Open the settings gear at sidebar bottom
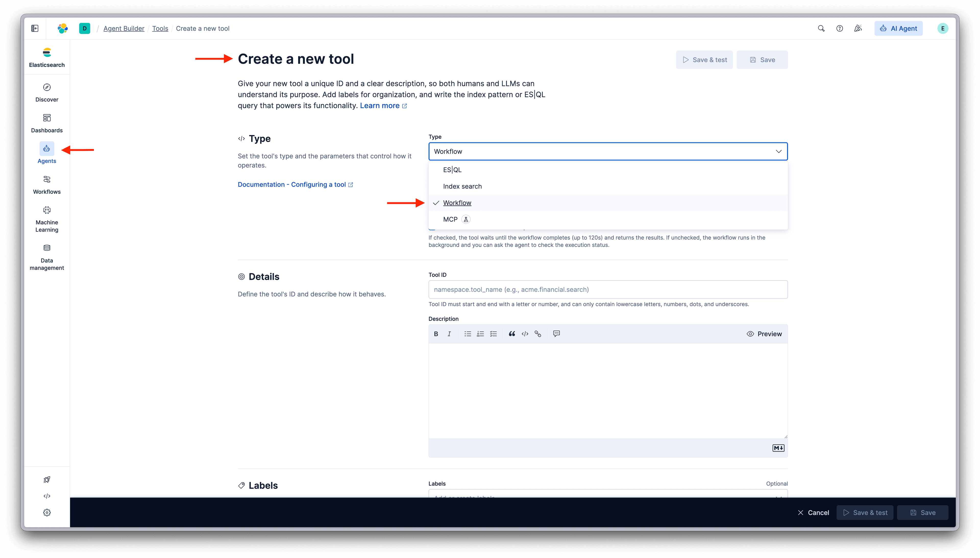The height and width of the screenshot is (558, 980). [x=46, y=512]
